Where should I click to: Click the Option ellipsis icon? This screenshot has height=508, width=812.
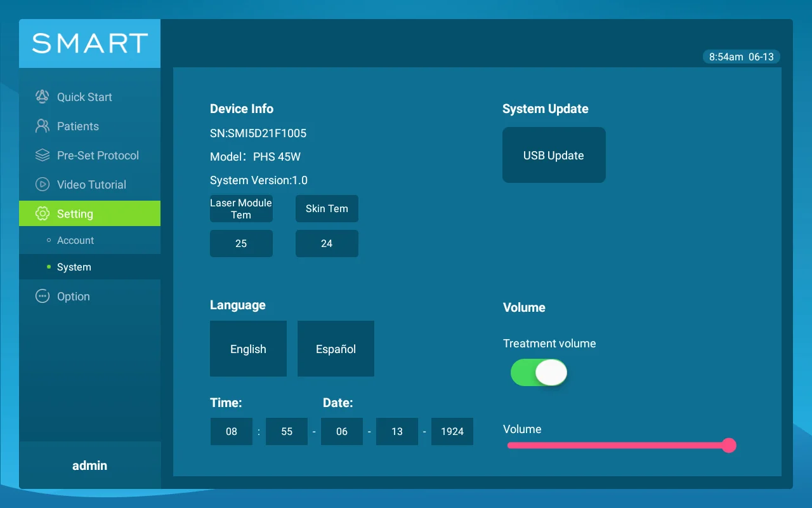(42, 296)
